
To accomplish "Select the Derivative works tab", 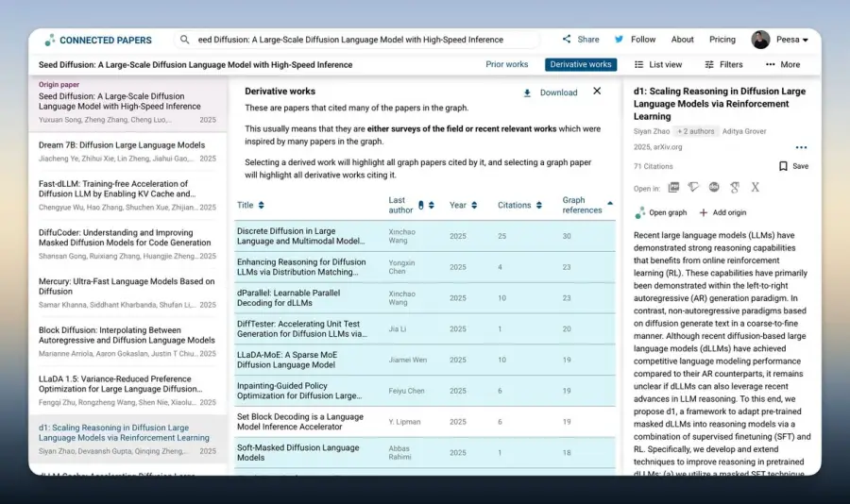I will click(581, 64).
